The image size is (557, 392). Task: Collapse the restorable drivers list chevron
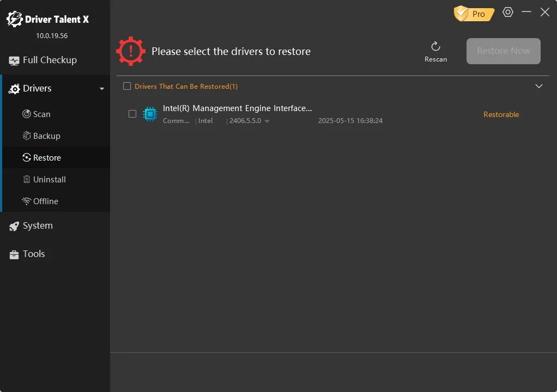pos(539,86)
